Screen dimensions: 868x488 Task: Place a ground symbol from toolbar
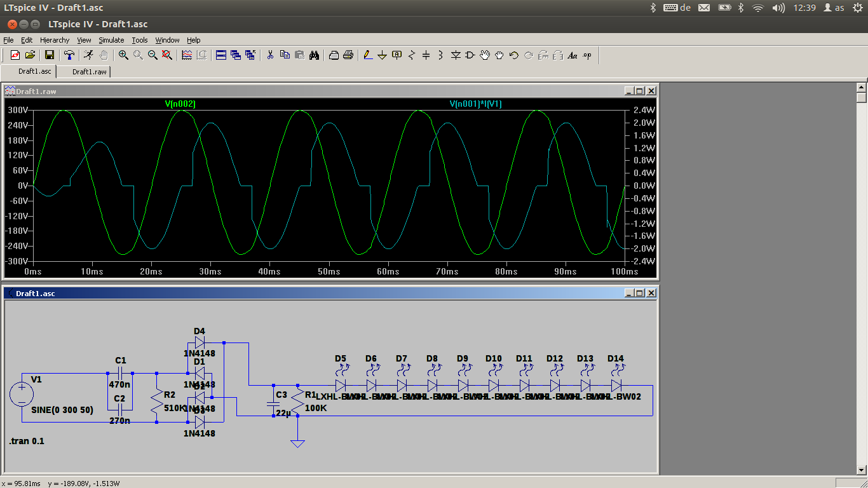point(382,55)
